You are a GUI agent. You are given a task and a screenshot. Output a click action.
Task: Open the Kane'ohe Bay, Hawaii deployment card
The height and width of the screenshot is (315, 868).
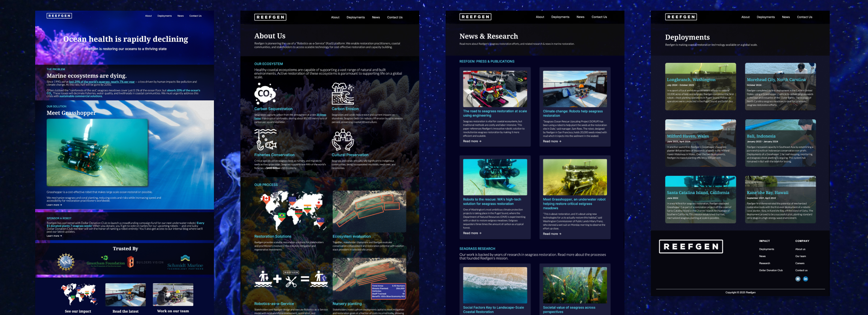point(780,200)
